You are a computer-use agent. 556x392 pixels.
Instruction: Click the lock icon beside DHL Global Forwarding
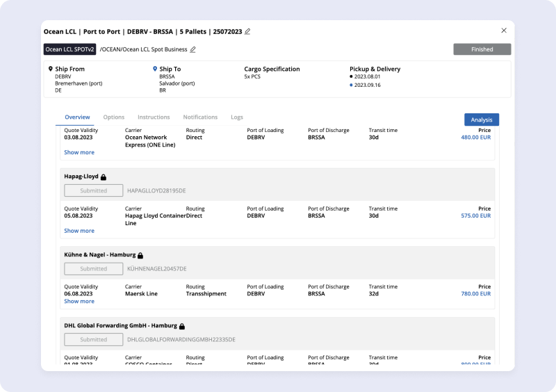pyautogui.click(x=182, y=326)
